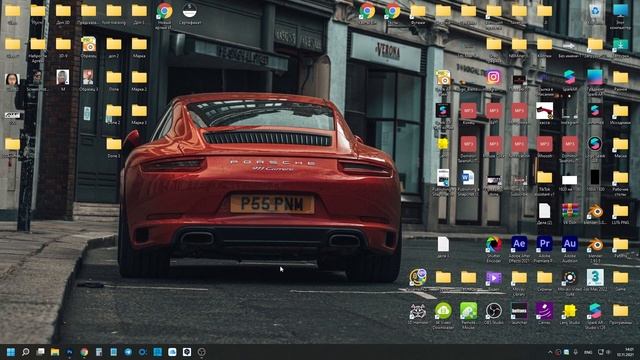The image size is (640, 360).
Task: Open the OBS Studio desktop shortcut
Action: coord(493,311)
